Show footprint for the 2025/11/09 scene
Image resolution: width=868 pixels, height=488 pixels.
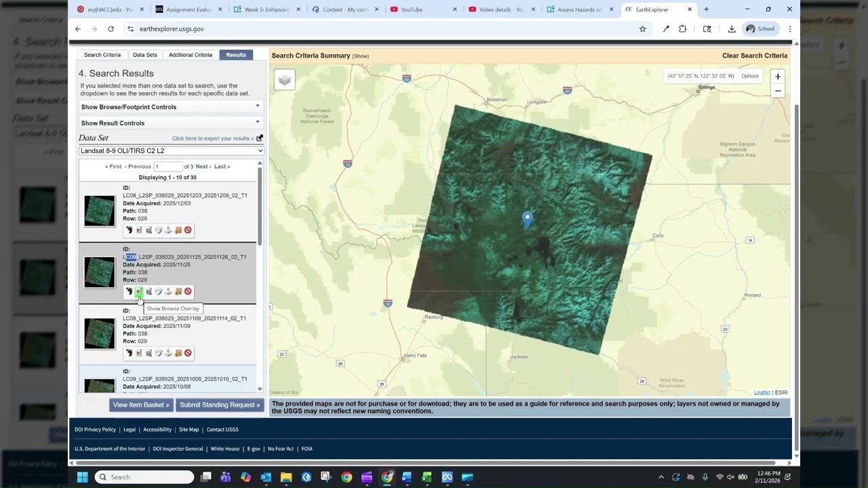coord(129,353)
